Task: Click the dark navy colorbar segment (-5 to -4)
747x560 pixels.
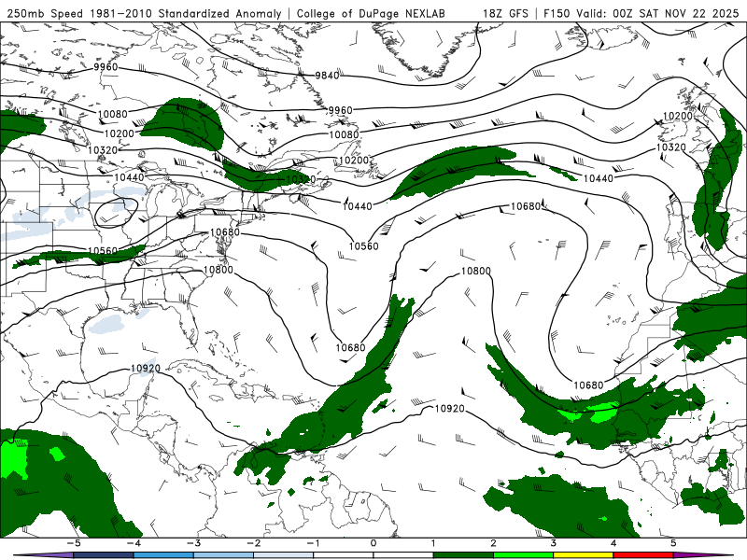Action: [x=104, y=555]
